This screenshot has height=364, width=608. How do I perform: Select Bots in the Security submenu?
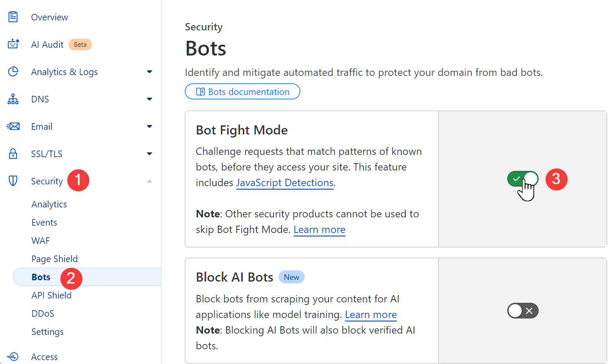(41, 277)
